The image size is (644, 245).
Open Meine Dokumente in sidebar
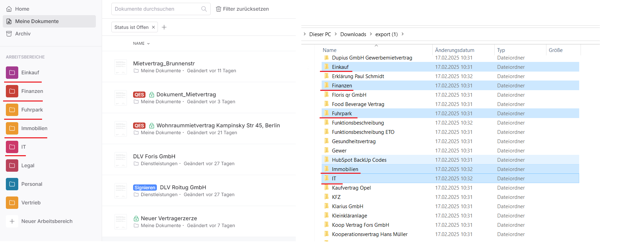(37, 21)
